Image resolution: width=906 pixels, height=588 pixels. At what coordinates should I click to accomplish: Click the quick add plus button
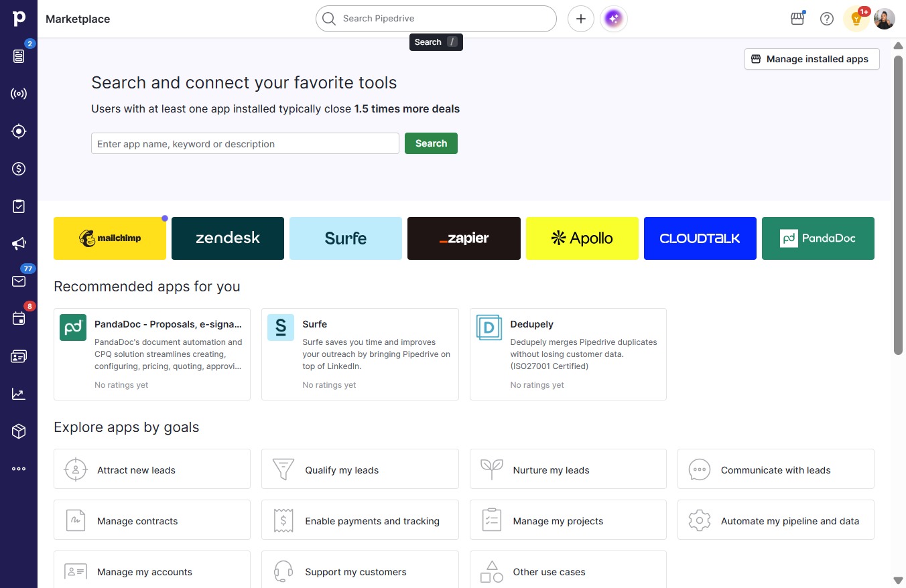click(x=581, y=19)
